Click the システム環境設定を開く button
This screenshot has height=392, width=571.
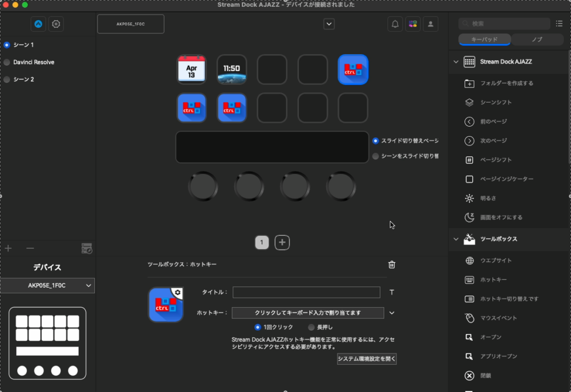click(x=366, y=359)
